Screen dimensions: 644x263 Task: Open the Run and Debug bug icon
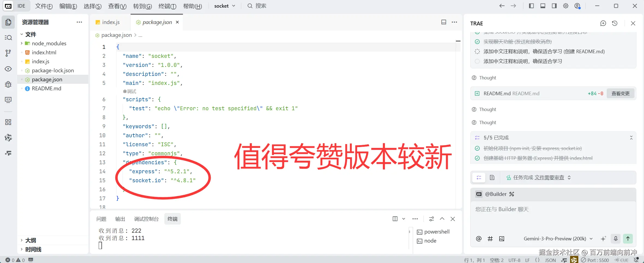8,84
